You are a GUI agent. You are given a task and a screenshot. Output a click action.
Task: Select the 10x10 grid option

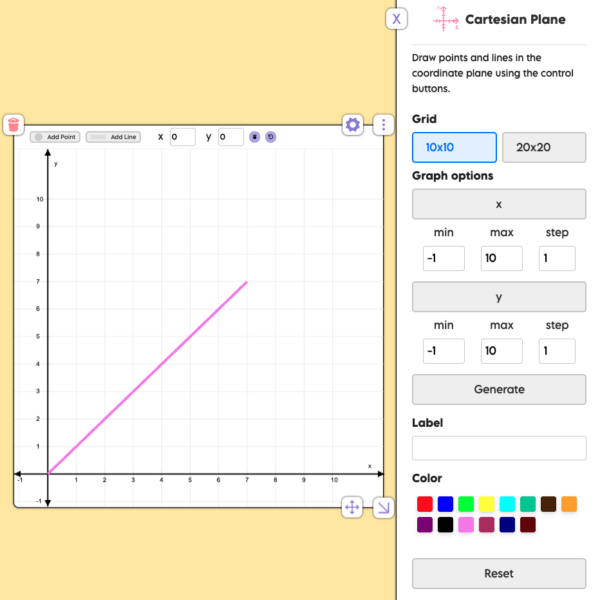pos(454,147)
